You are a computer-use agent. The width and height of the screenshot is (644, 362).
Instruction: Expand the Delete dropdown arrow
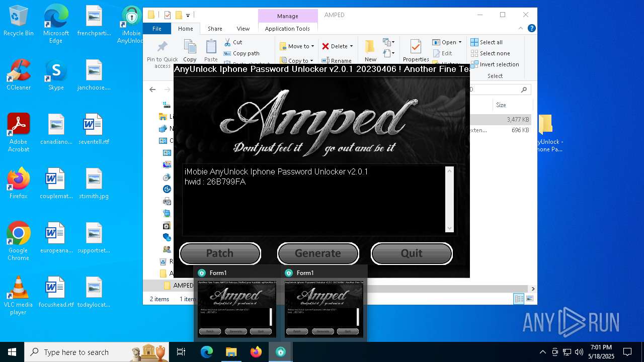pos(351,46)
